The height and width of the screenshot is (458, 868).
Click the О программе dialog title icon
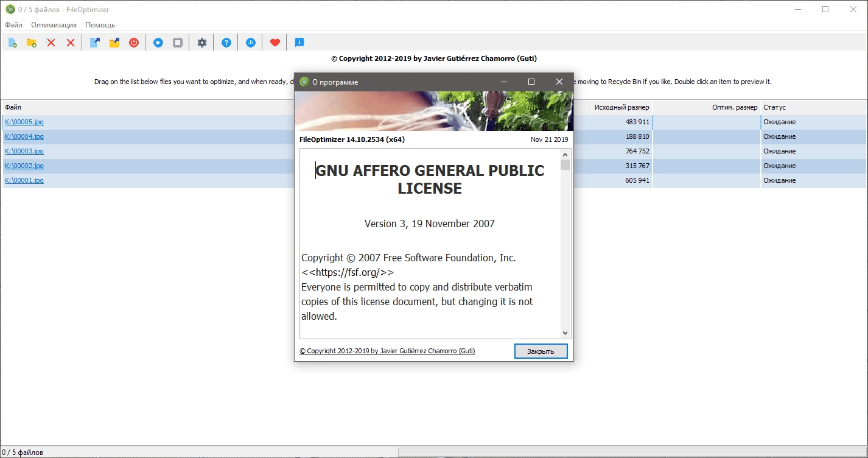304,82
